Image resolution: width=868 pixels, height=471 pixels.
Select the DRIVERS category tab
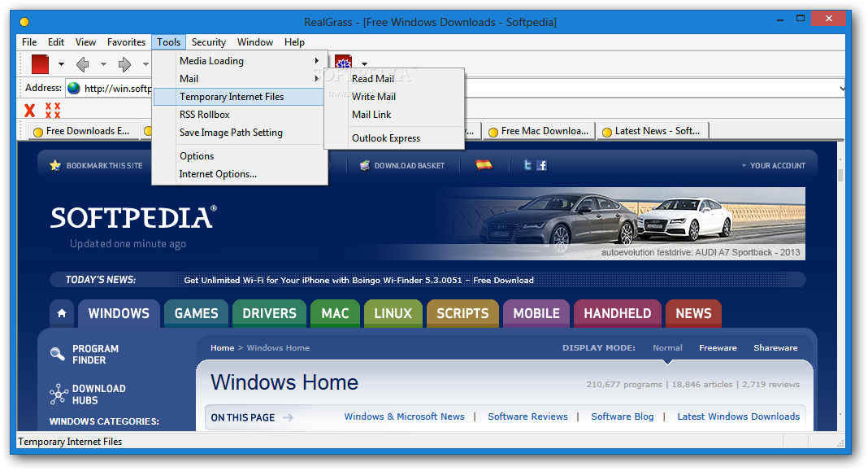270,314
